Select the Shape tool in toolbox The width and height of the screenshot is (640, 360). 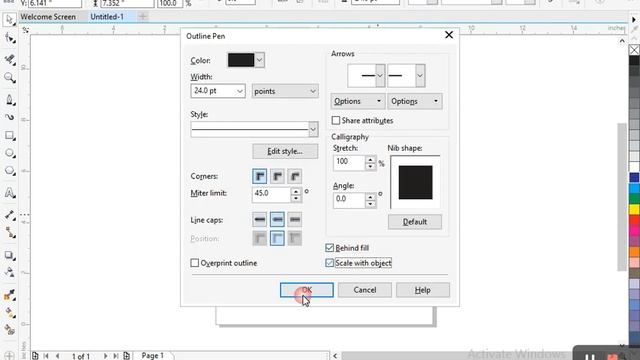pyautogui.click(x=9, y=38)
